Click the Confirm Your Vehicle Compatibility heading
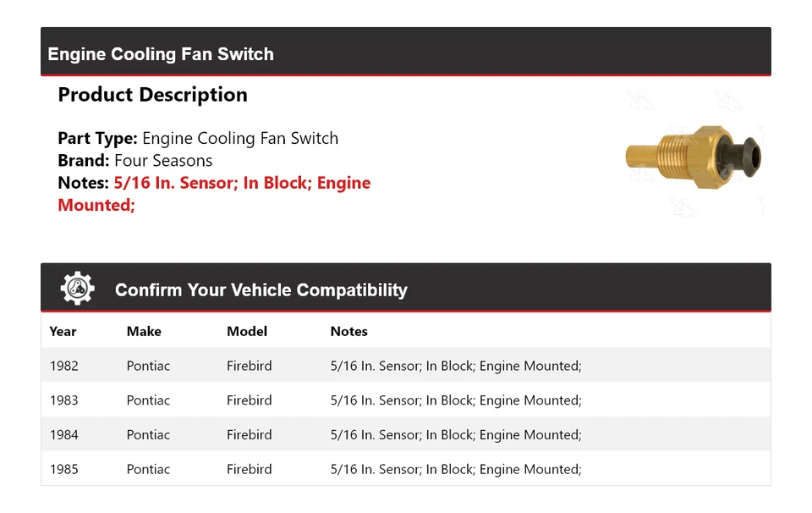The height and width of the screenshot is (513, 812). [x=261, y=290]
